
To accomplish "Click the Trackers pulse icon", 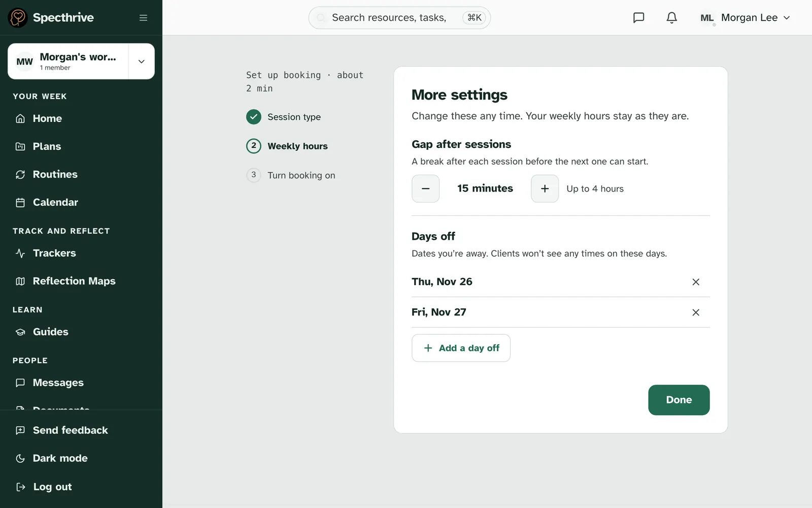I will point(20,253).
